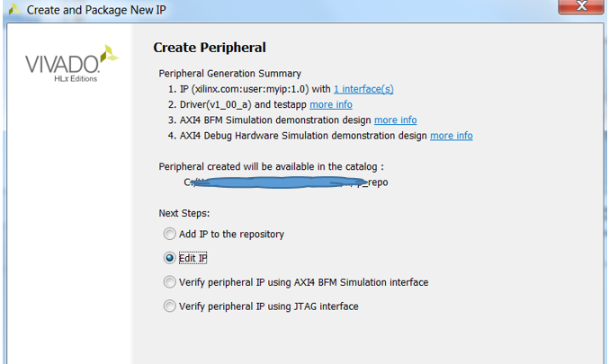Click the Vivado icon in the title bar
The image size is (609, 364).
pos(12,10)
